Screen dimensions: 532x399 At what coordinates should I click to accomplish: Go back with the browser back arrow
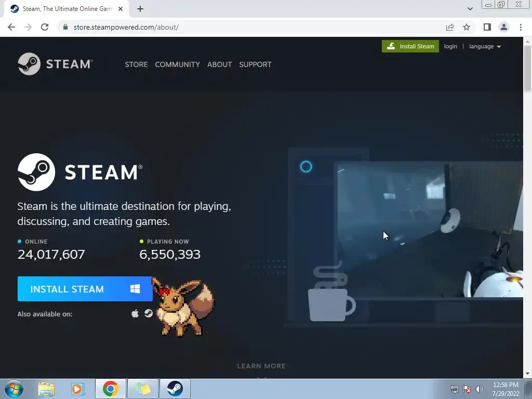[x=11, y=27]
